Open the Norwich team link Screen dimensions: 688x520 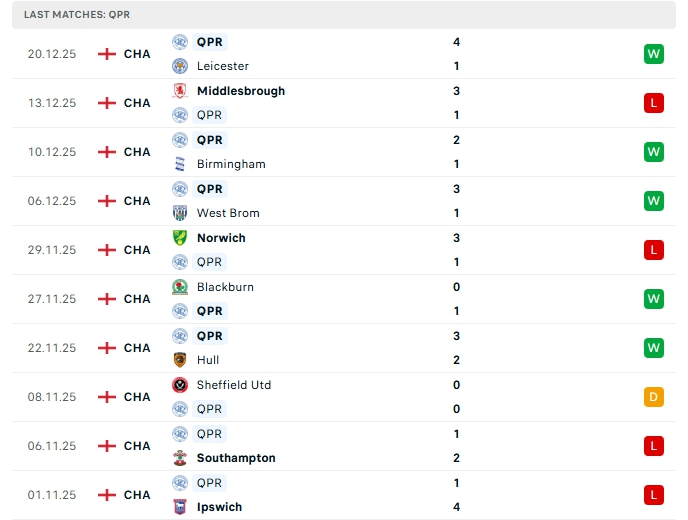[221, 238]
